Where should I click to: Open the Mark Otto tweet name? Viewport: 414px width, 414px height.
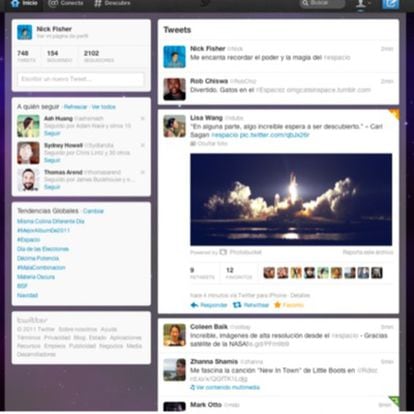tap(206, 405)
